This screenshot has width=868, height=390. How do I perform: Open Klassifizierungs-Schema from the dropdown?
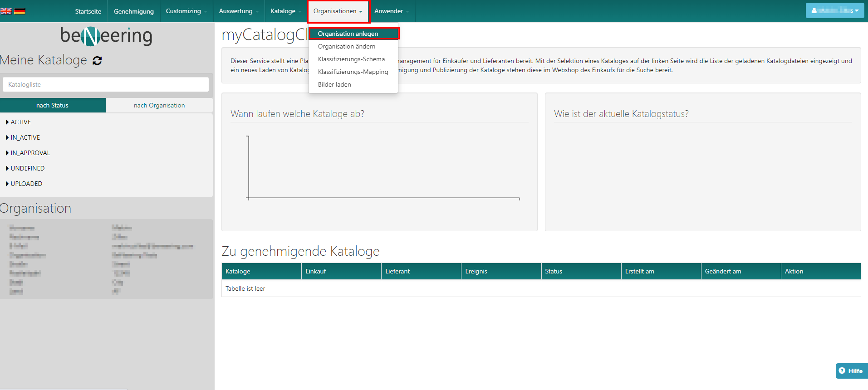coord(351,59)
